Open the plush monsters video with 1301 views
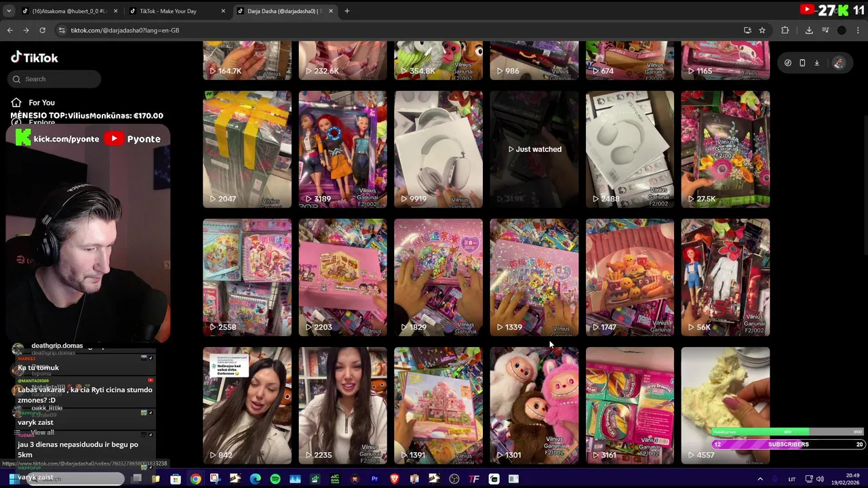 tap(534, 405)
